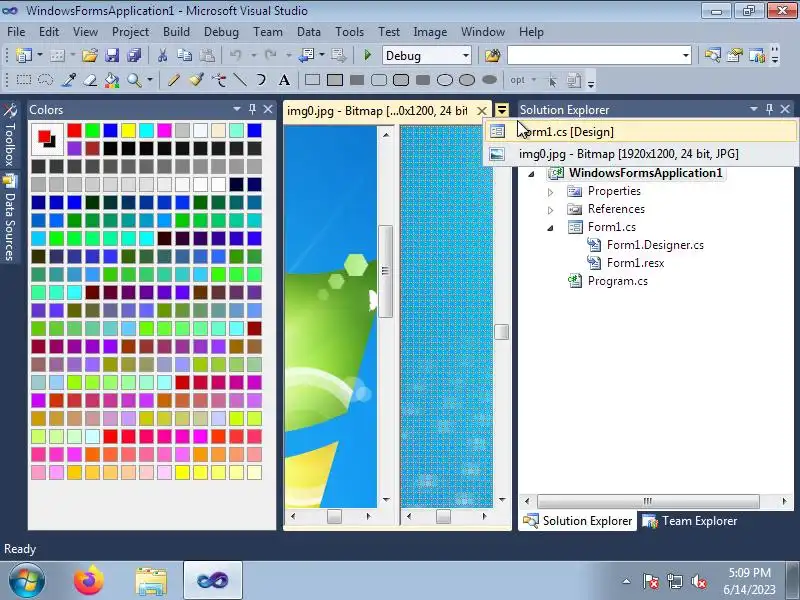Open the Find combo box dropdown arrow

coord(686,55)
